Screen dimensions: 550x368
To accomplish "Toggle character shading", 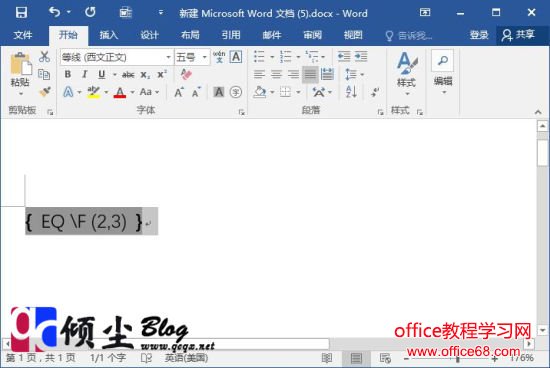I will [x=219, y=92].
